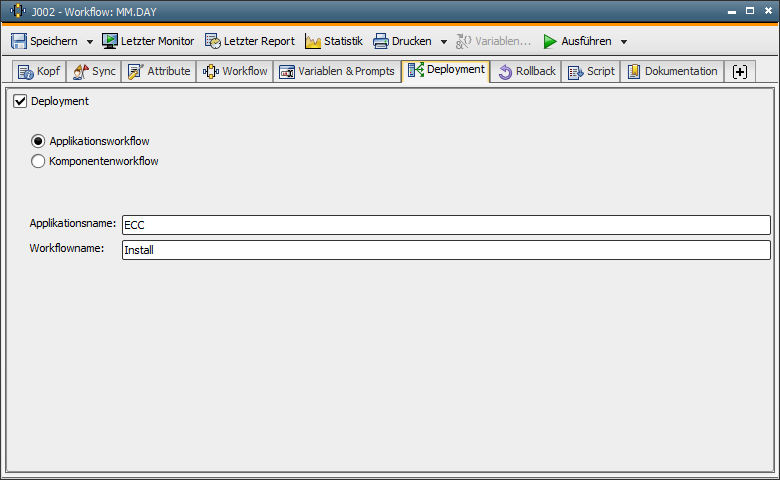Uncheck the Deployment checkbox
This screenshot has width=780, height=480.
click(x=20, y=101)
